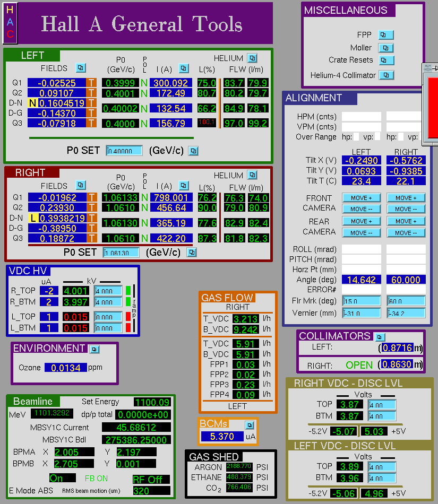
Task: Open LEFT P0 SET related display button
Action: click(193, 151)
